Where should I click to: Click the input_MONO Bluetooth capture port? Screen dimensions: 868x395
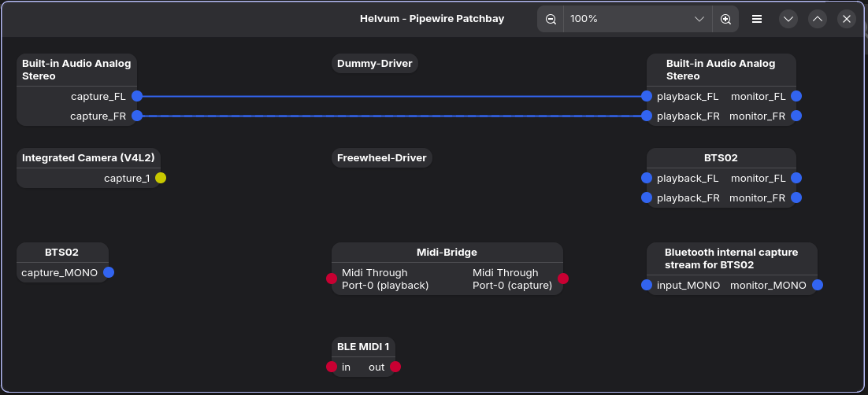tap(647, 285)
